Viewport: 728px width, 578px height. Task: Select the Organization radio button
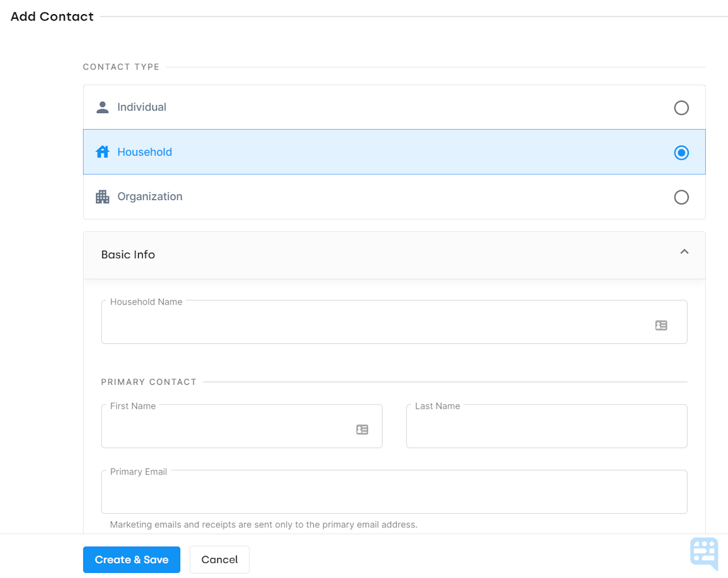681,197
